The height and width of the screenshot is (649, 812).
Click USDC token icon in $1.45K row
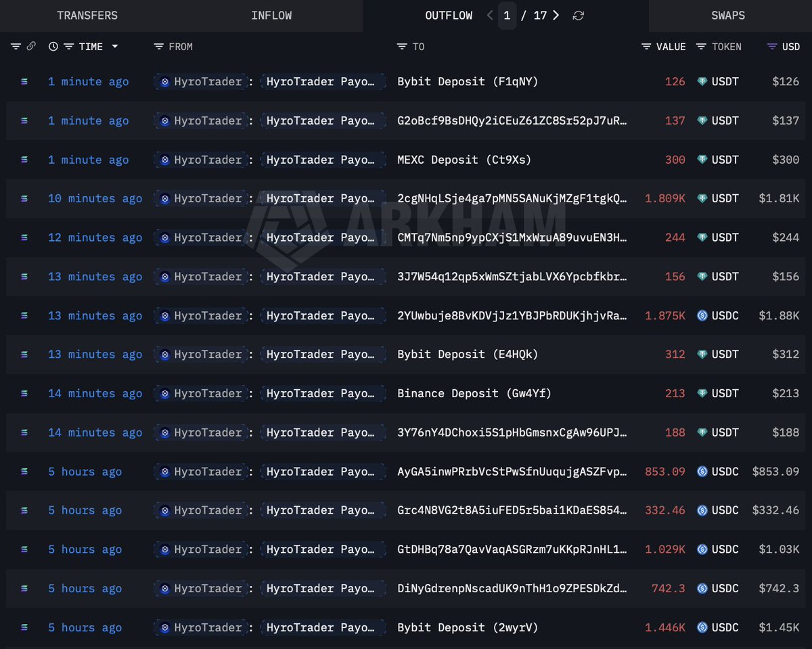(702, 628)
